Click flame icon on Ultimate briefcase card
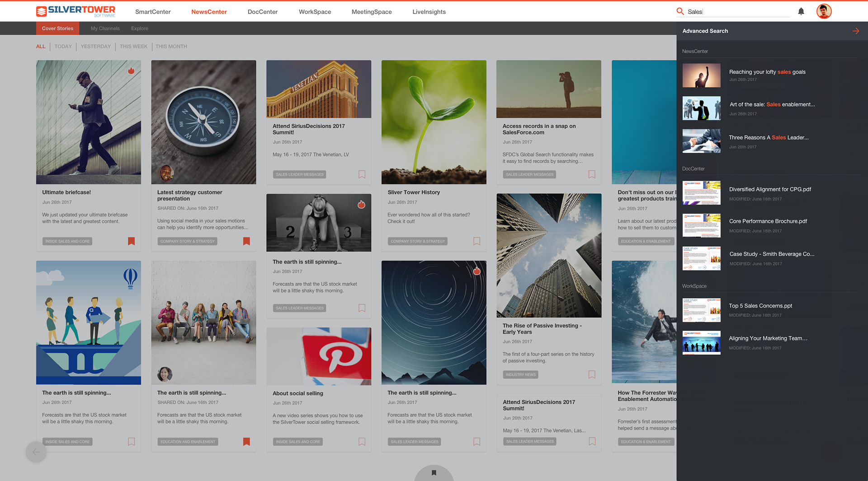The height and width of the screenshot is (481, 868). [131, 70]
